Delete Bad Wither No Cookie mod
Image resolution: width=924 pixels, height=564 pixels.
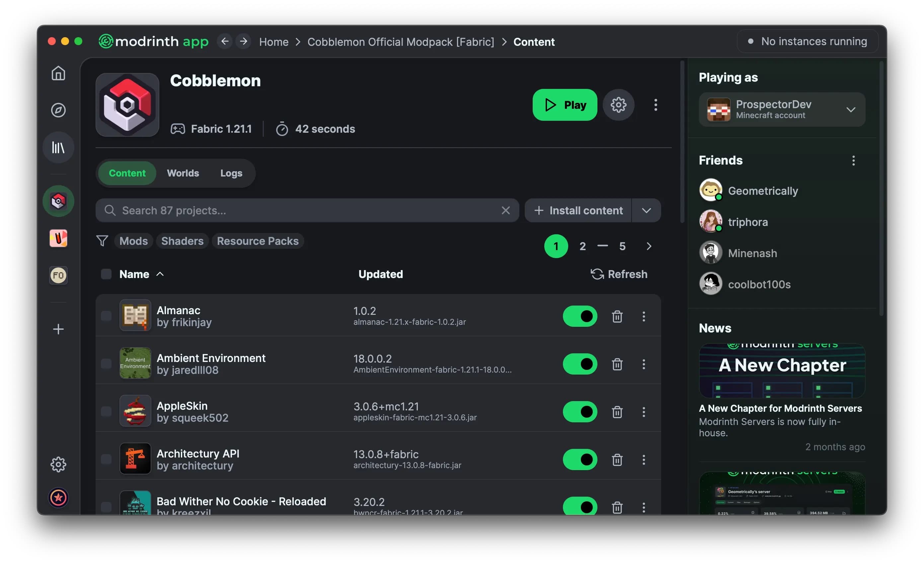point(617,507)
